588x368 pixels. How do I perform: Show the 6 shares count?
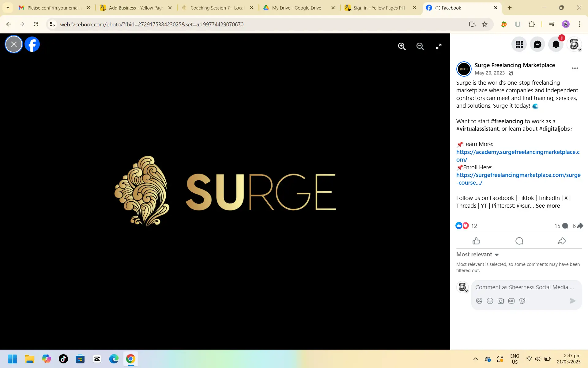click(x=578, y=226)
